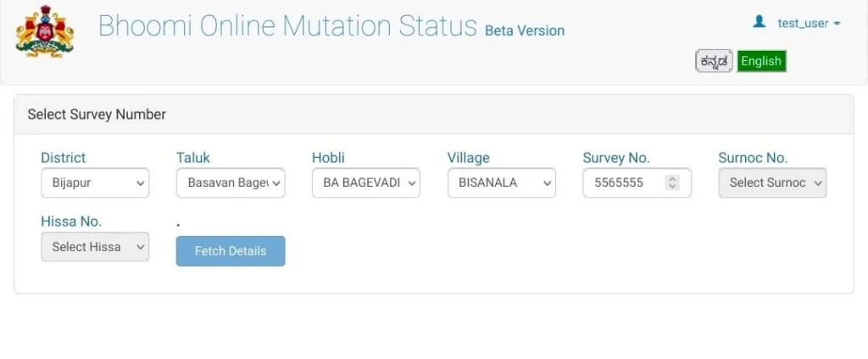Screen dimensions: 868x359
Task: Open the Village dropdown showing BISANALA
Action: click(502, 182)
